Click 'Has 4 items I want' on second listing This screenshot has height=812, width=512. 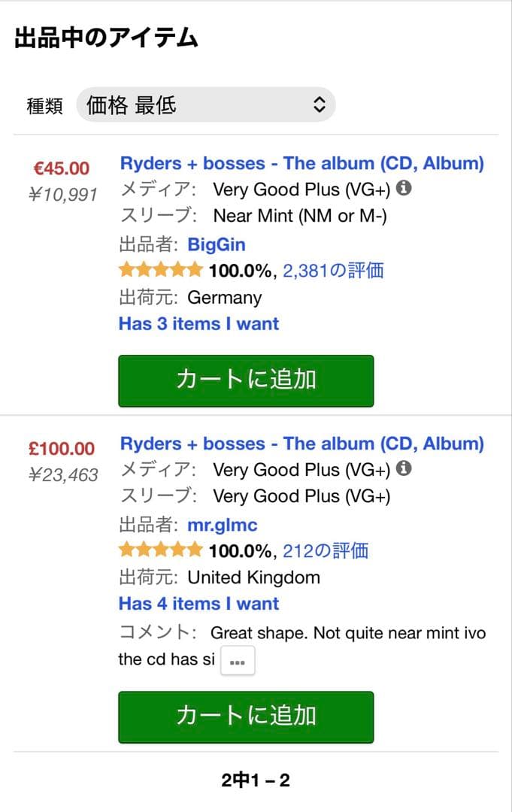(x=198, y=603)
